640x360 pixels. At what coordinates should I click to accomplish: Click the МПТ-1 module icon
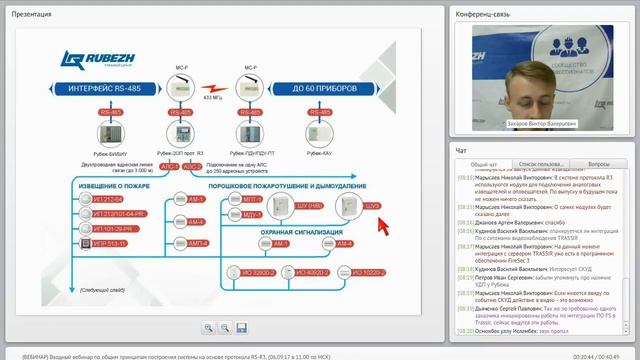[x=235, y=199]
